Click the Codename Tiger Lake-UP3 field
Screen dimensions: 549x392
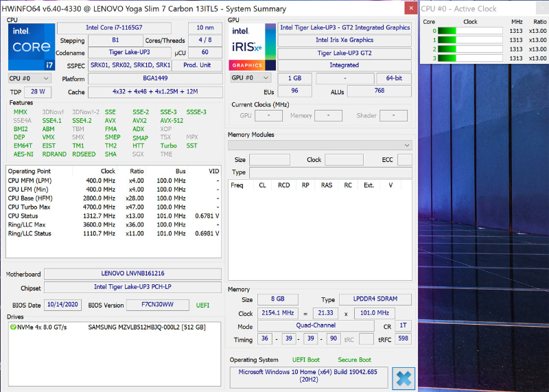click(x=129, y=53)
